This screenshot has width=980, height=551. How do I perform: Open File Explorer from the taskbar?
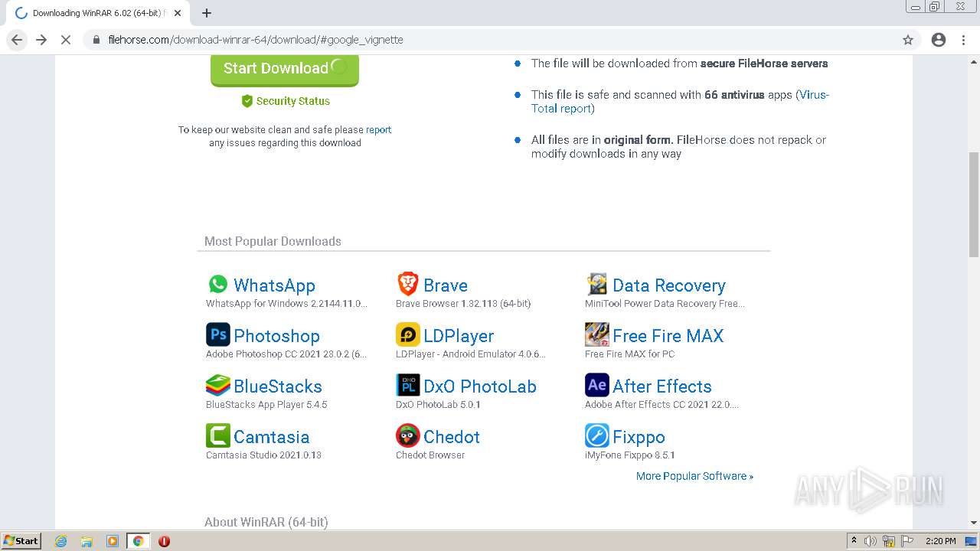pos(87,541)
